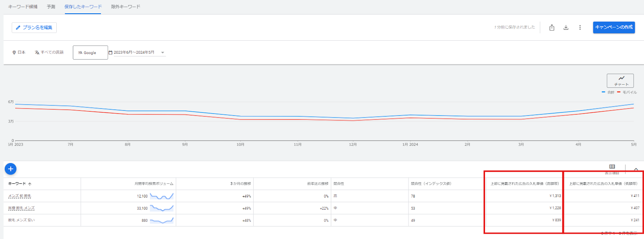This screenshot has width=644, height=239.
Task: Click the share plan icon
Action: 552,27
